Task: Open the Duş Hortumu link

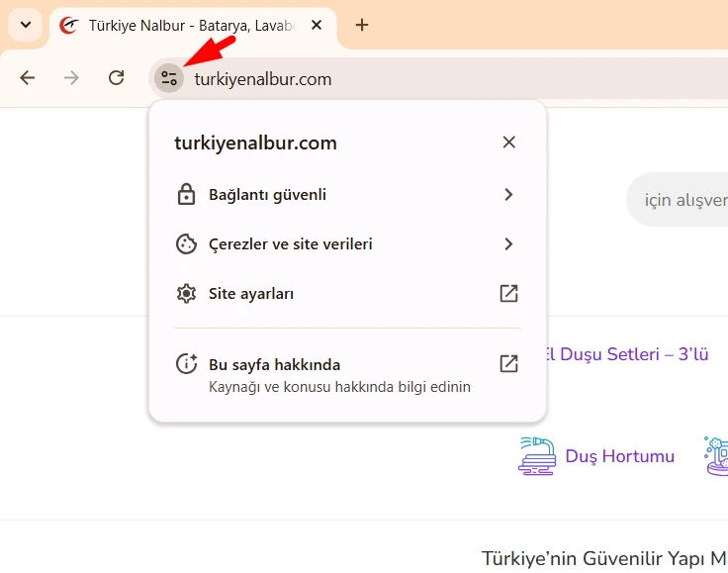Action: [x=619, y=456]
